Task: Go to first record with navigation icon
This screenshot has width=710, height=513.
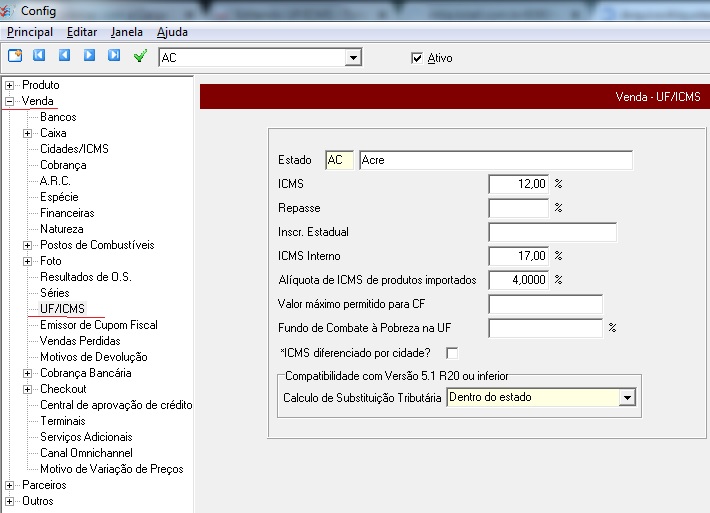Action: (39, 56)
